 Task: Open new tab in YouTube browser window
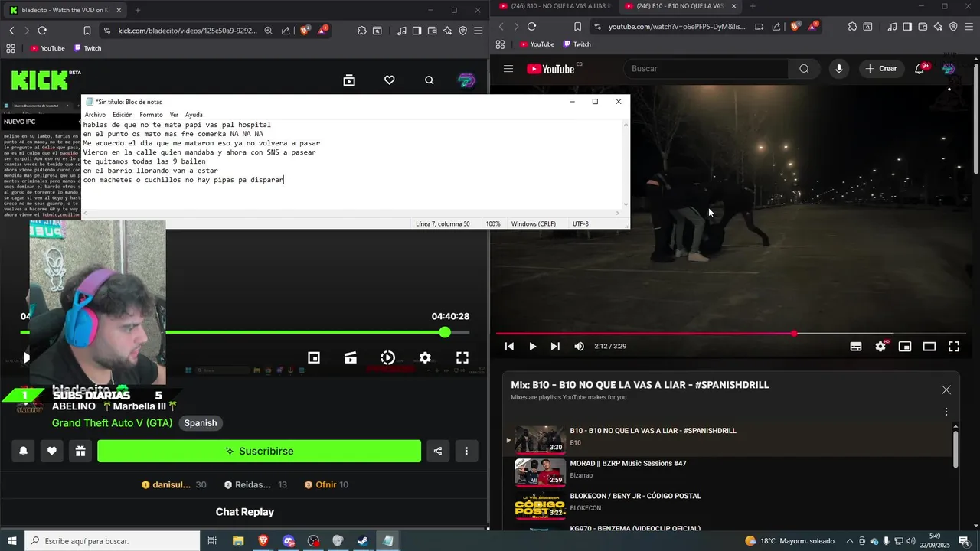pos(753,6)
